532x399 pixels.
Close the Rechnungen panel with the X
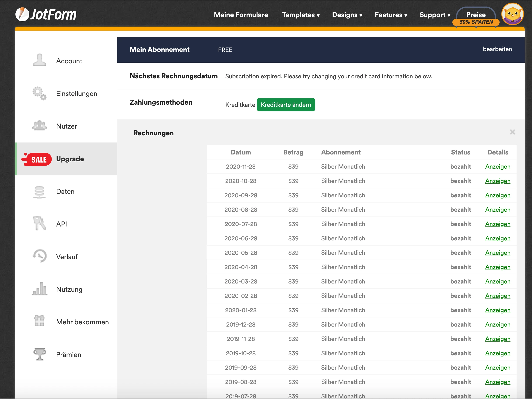click(x=512, y=132)
